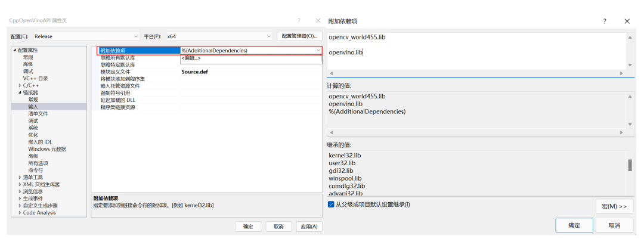This screenshot has width=644, height=251.
Task: Select 所有选项 tree item
Action: click(x=38, y=163)
